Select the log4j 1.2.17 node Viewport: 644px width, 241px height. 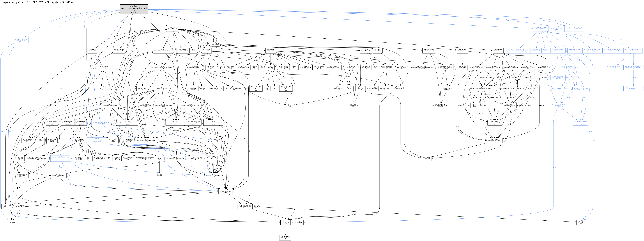tap(6, 207)
